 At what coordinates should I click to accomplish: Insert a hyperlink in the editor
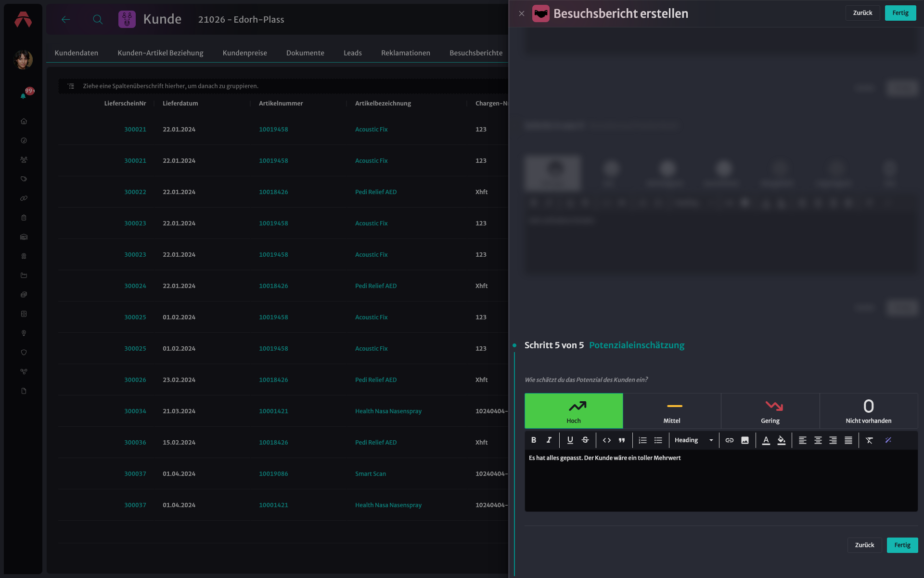pos(730,440)
